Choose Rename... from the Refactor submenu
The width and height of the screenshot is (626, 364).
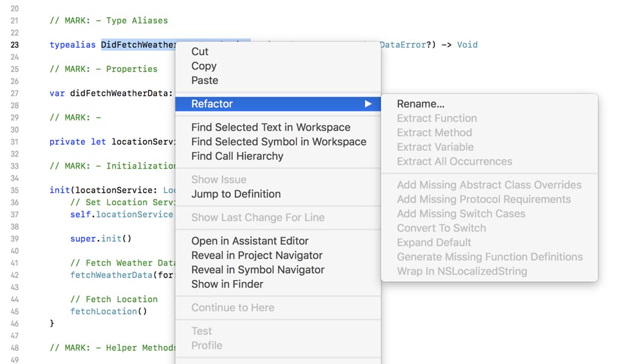click(421, 104)
